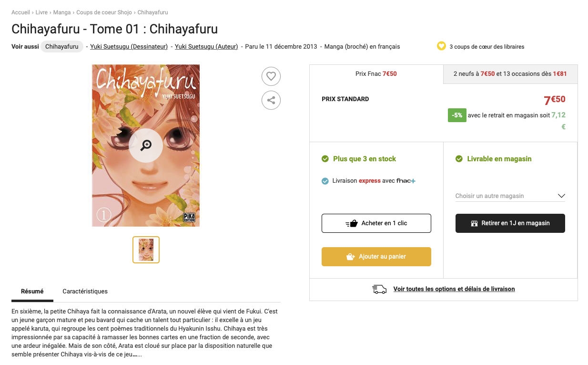Screen dimensions: 588x365
Task: Select the small cover thumbnail
Action: tap(146, 250)
